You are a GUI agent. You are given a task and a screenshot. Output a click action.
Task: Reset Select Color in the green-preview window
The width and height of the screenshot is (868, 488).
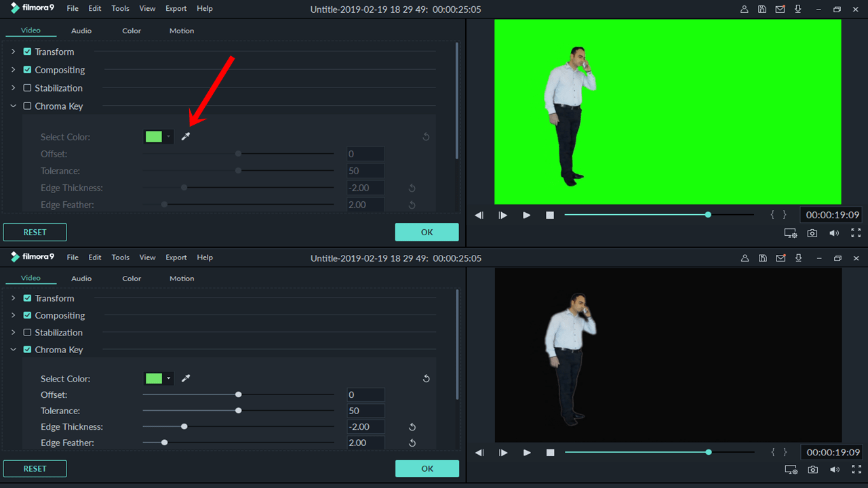tap(426, 137)
